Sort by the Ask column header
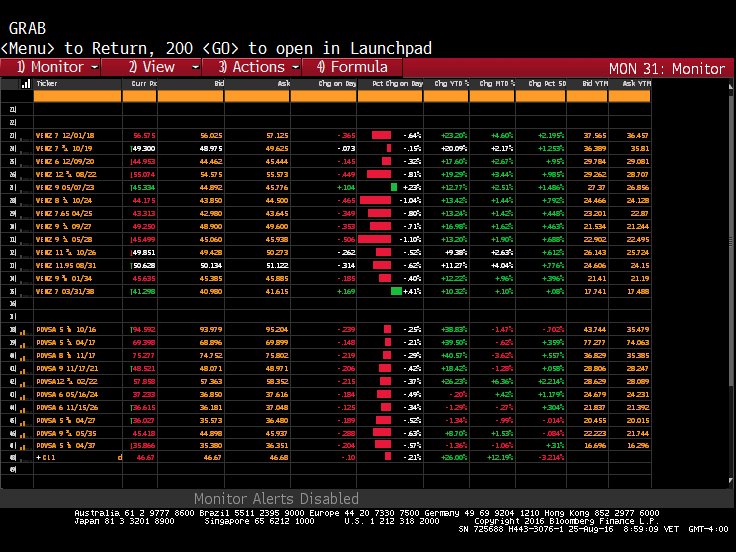 click(x=284, y=84)
